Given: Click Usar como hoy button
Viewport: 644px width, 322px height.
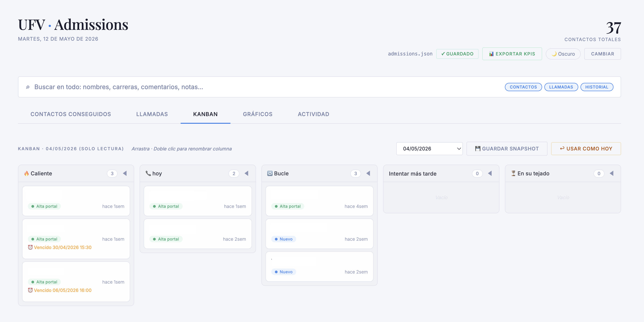Looking at the screenshot, I should 586,149.
